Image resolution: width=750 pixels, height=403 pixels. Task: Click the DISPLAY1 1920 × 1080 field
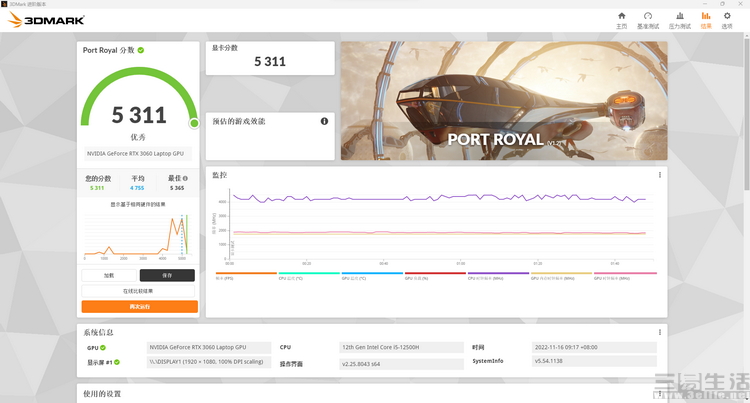click(209, 362)
